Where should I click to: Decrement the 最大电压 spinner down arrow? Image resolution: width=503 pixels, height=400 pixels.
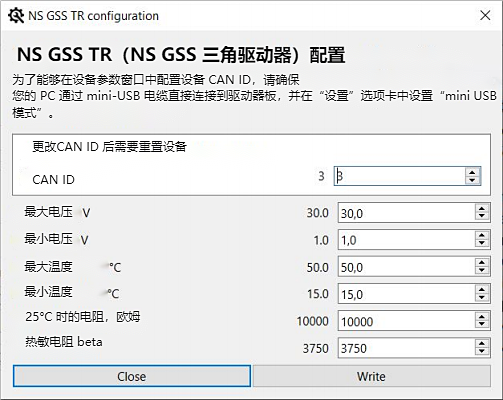pyautogui.click(x=482, y=216)
